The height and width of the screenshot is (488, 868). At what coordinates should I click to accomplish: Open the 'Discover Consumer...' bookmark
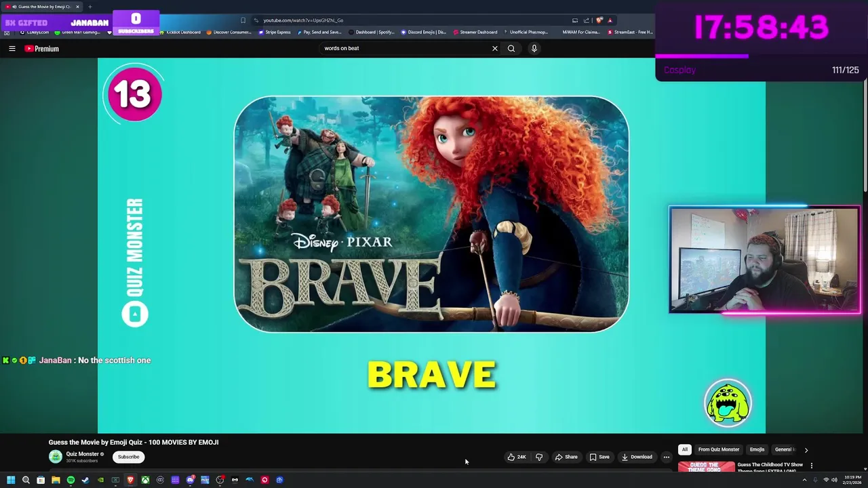pos(229,32)
